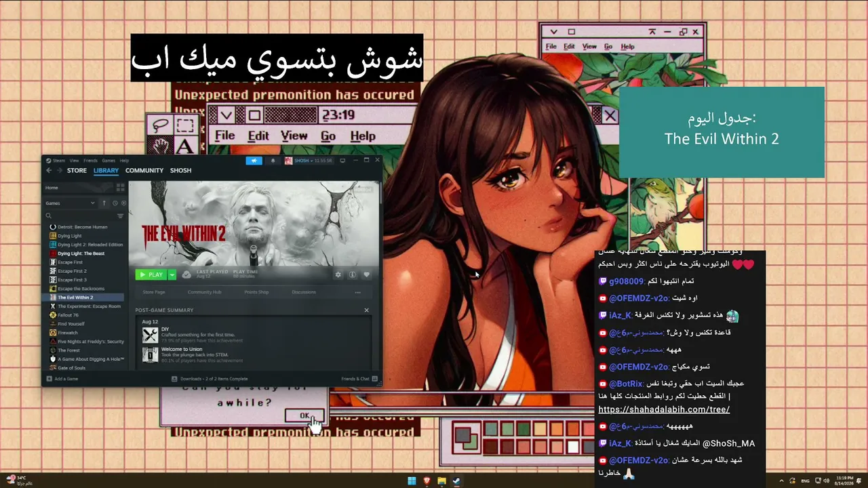This screenshot has height=488, width=868.
Task: Switch to the LIBRARY tab
Action: click(106, 171)
